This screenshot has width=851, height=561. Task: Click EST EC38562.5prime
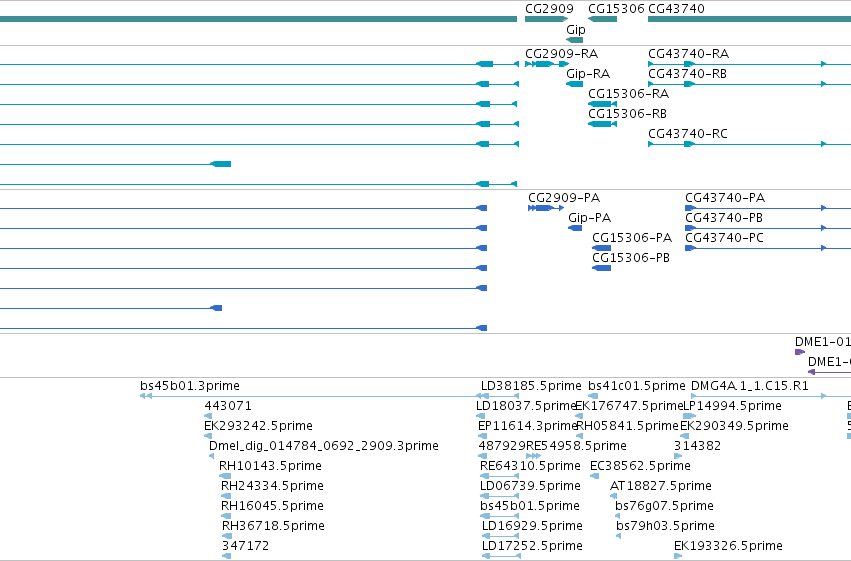[x=640, y=466]
